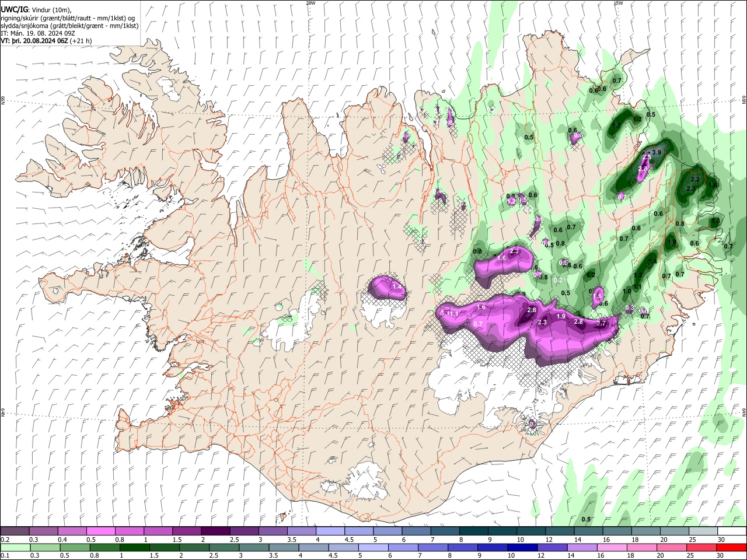Click the upper legend swatch between 0.5 and 0.8
Image resolution: width=747 pixels, height=560 pixels.
pos(100,531)
